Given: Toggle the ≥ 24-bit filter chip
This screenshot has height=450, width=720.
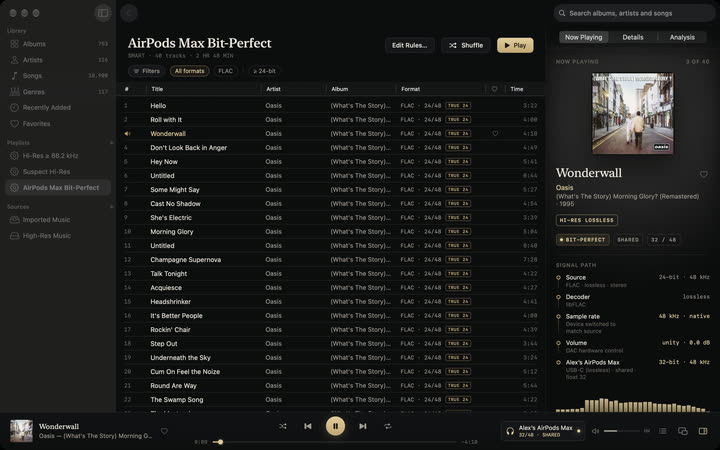Looking at the screenshot, I should click(264, 71).
